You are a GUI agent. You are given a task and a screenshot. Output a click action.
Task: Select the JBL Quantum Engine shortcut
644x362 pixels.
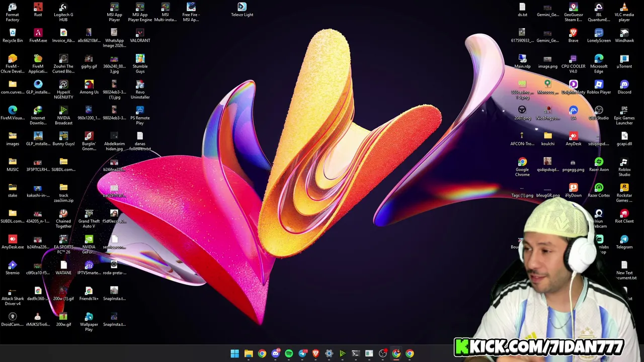pyautogui.click(x=599, y=12)
